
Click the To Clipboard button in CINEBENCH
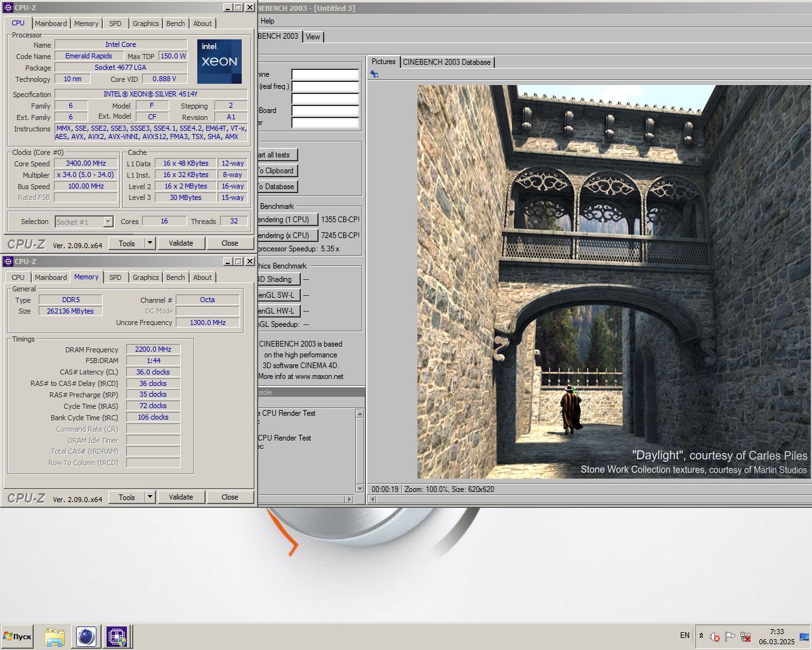(277, 171)
